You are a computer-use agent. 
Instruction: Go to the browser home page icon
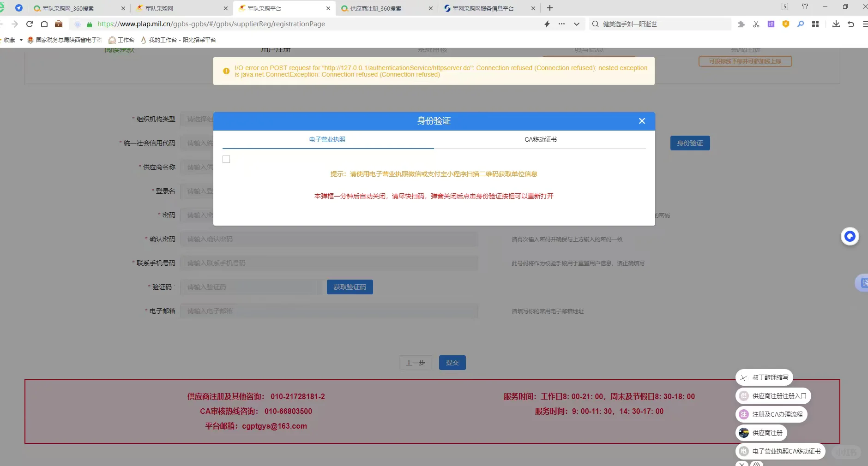44,24
